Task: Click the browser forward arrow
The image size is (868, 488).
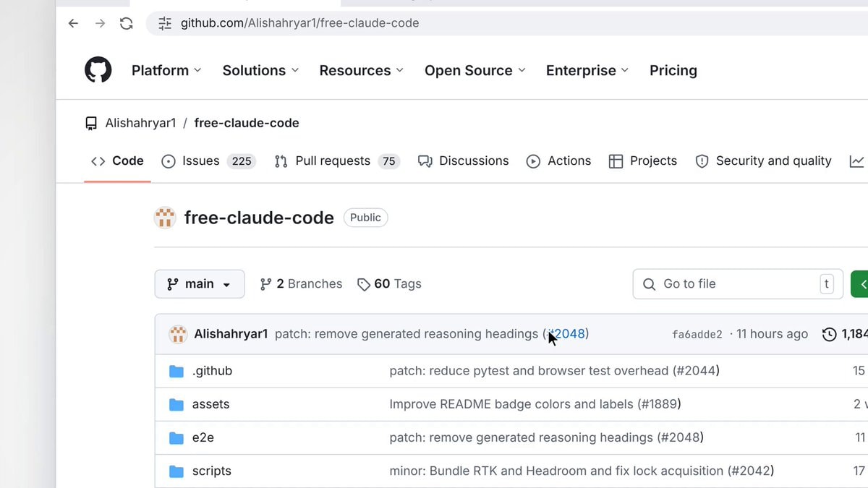Action: [100, 23]
